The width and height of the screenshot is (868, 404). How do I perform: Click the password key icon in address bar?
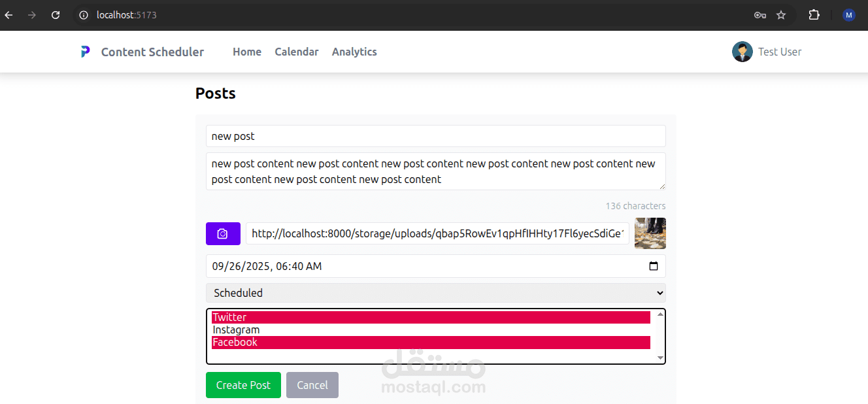click(x=759, y=15)
